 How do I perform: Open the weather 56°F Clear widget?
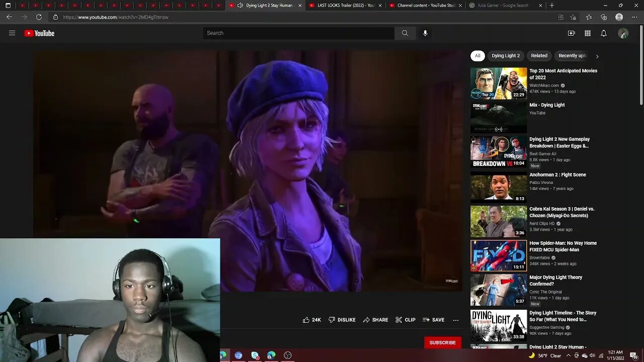coord(544,355)
